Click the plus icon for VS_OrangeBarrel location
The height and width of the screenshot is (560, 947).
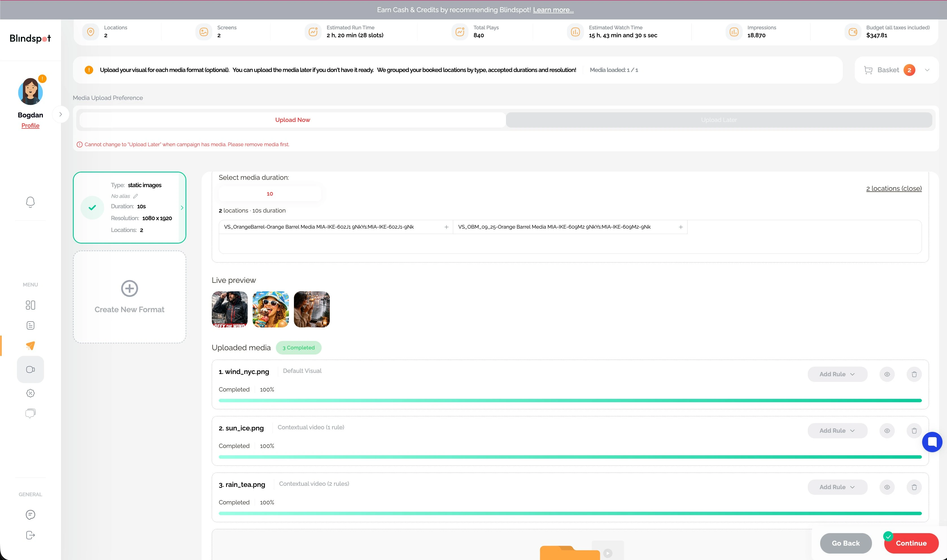tap(446, 227)
